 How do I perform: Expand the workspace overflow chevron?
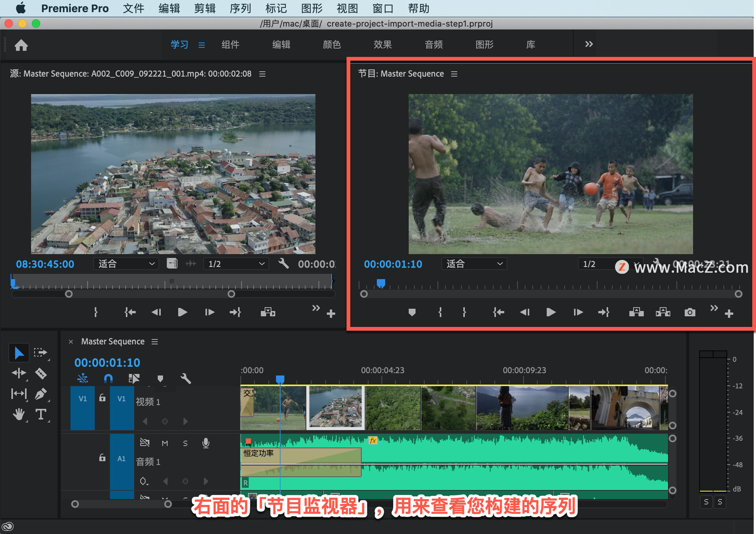pos(589,44)
